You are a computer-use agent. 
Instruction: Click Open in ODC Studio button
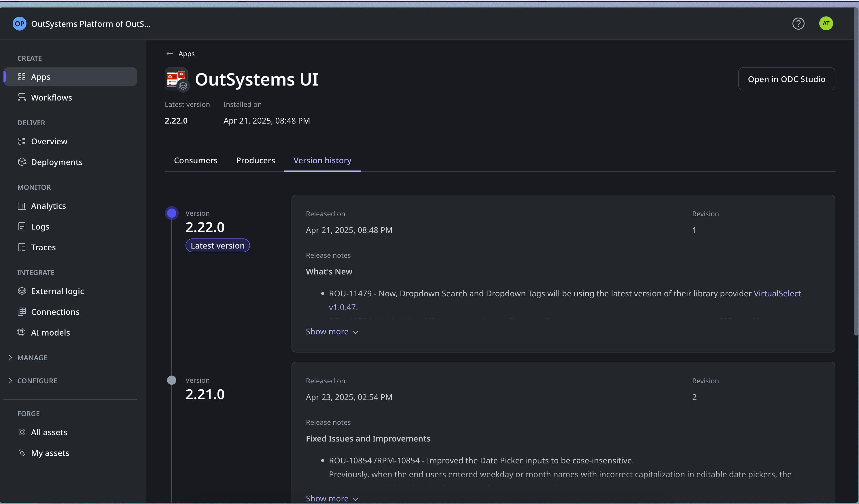pos(786,79)
